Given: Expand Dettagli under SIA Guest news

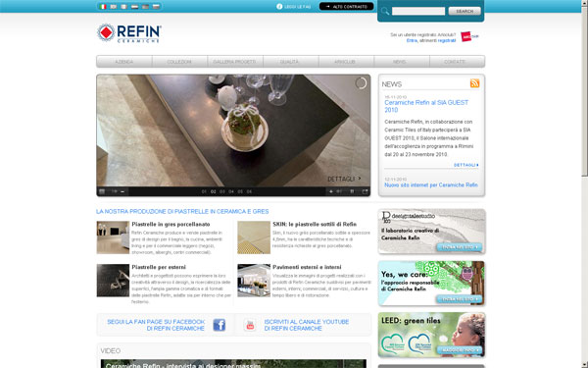Looking at the screenshot, I should click(x=465, y=165).
